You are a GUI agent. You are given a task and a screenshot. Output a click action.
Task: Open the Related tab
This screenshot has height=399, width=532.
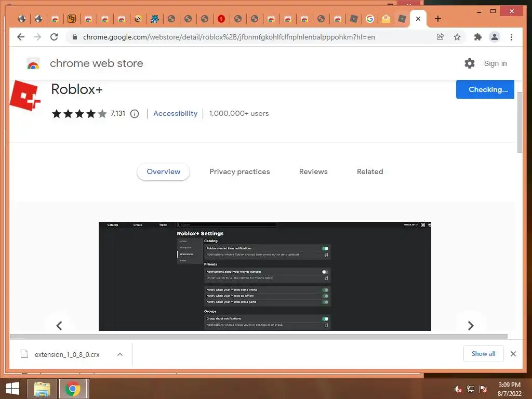click(370, 171)
